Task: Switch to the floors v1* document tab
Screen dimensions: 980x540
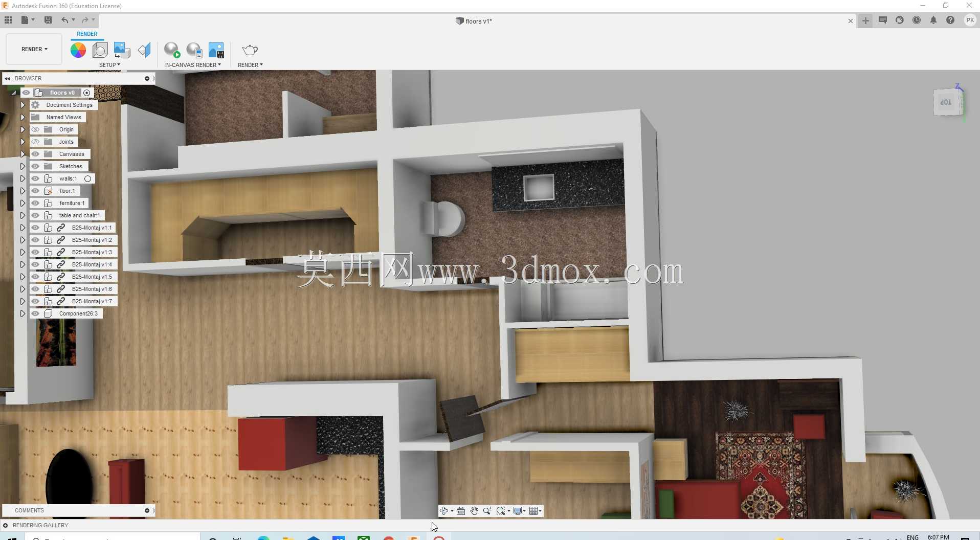Action: tap(474, 21)
